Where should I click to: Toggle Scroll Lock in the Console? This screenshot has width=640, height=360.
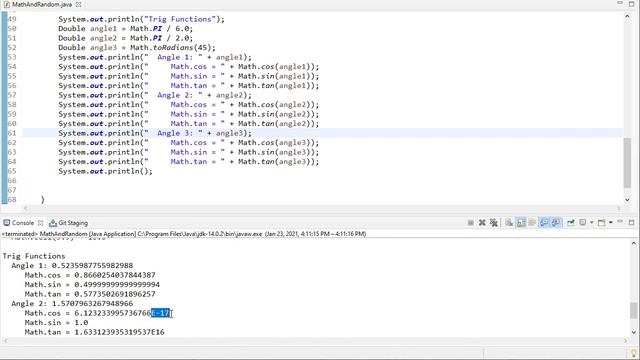[x=521, y=222]
